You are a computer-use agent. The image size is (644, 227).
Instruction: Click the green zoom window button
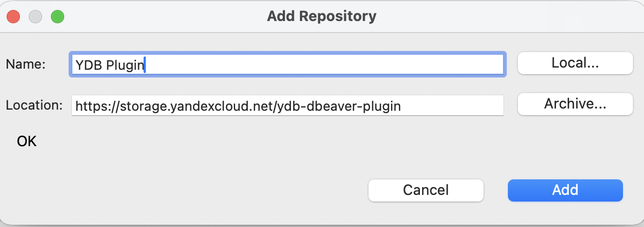click(58, 17)
